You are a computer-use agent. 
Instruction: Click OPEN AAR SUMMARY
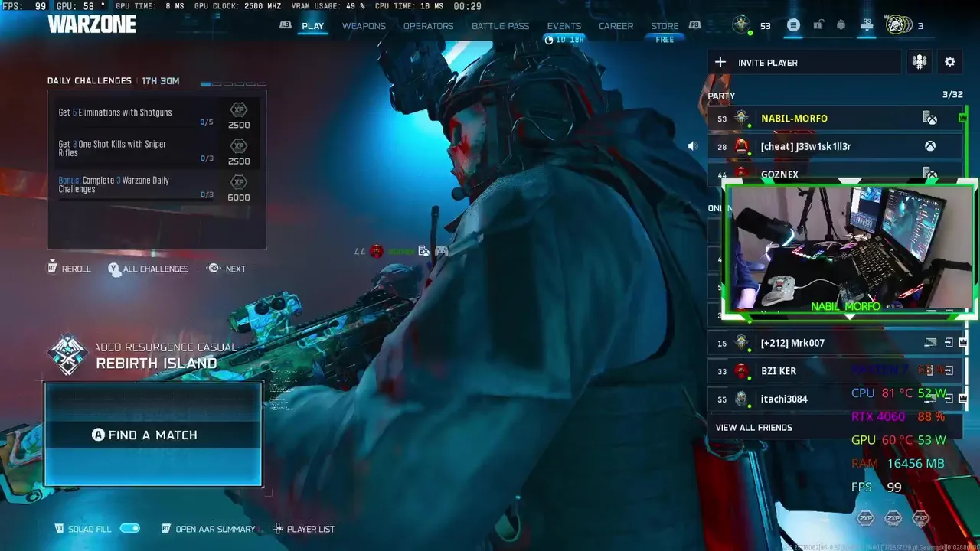tap(208, 529)
